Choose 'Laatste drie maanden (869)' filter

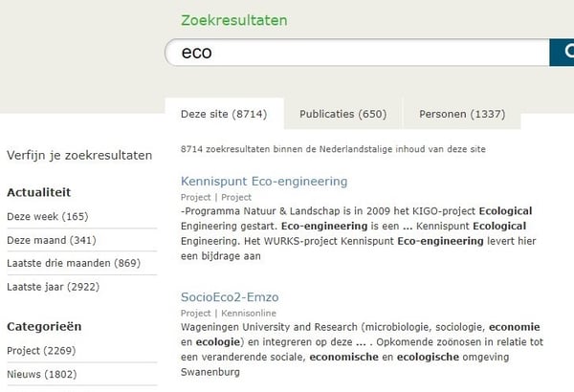tap(73, 263)
